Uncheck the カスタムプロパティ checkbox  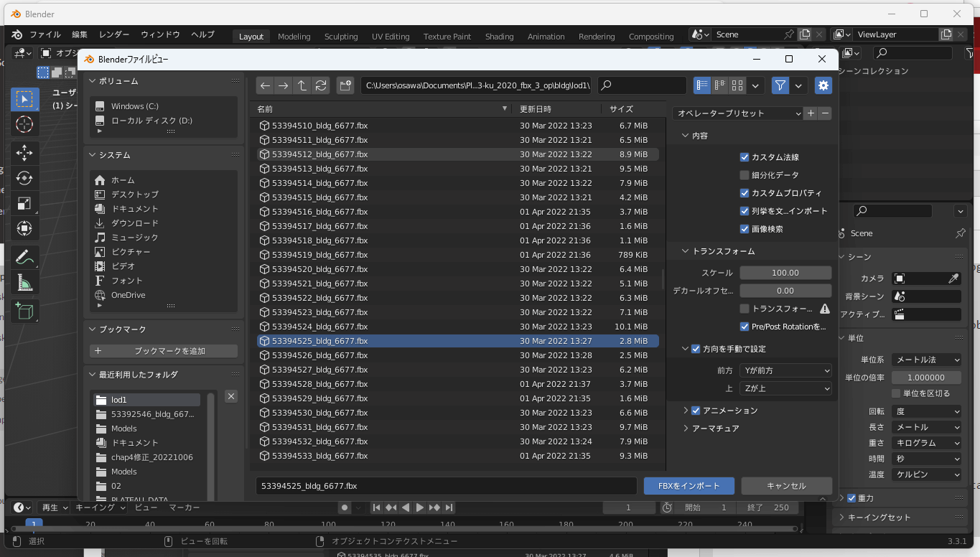click(745, 193)
